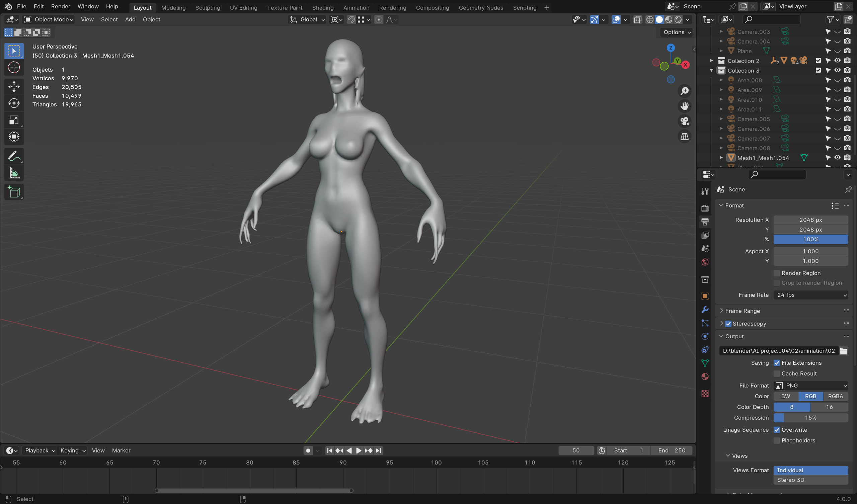Open the Options dropdown in viewport
The width and height of the screenshot is (857, 504).
pos(677,32)
